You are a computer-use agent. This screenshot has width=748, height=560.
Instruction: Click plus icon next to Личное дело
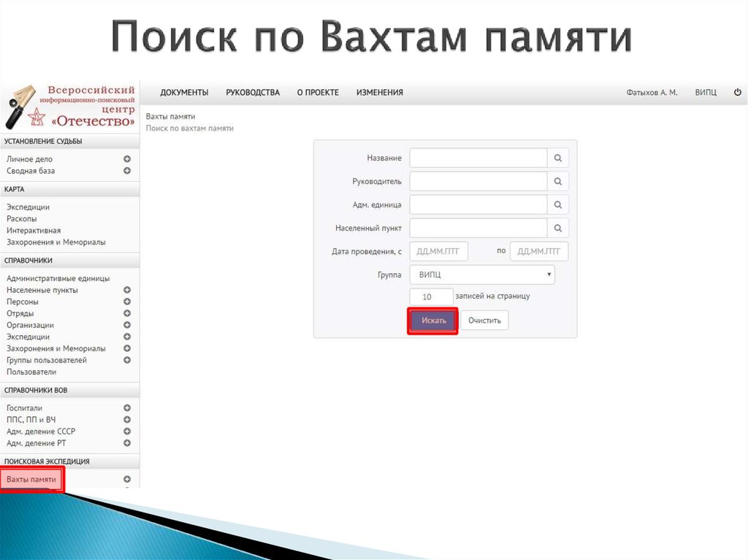tap(128, 158)
